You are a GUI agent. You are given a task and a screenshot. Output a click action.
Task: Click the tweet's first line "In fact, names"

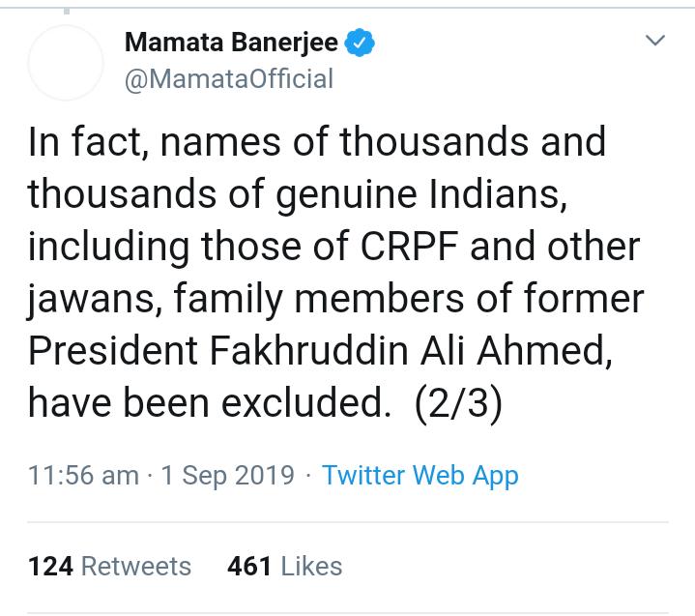(155, 142)
